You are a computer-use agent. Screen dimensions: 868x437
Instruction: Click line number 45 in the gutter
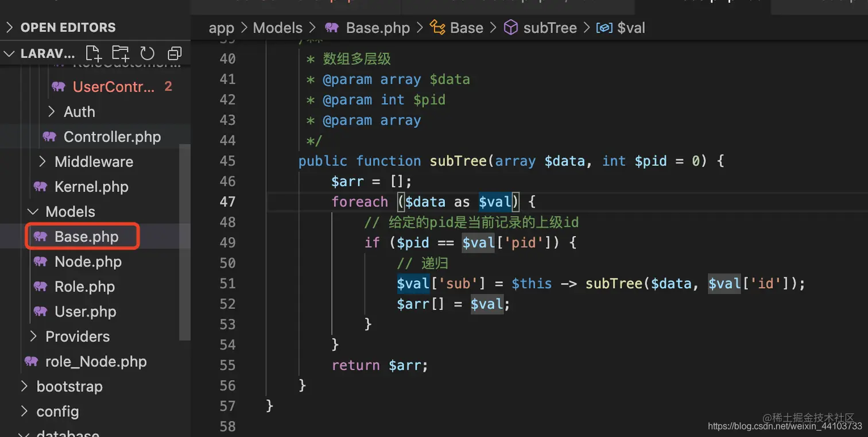pyautogui.click(x=228, y=161)
